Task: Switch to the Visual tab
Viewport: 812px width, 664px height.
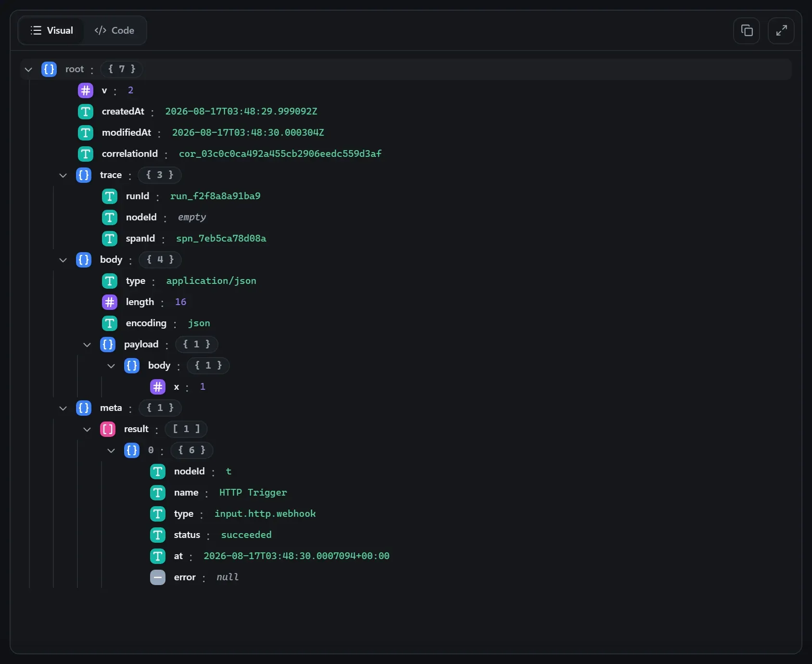Action: [51, 30]
